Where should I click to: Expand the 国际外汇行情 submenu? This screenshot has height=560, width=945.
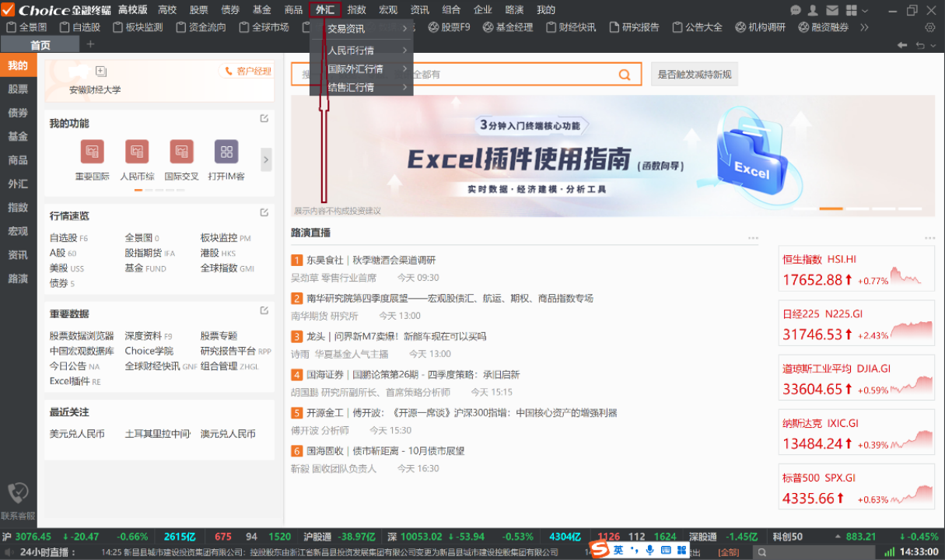[362, 69]
